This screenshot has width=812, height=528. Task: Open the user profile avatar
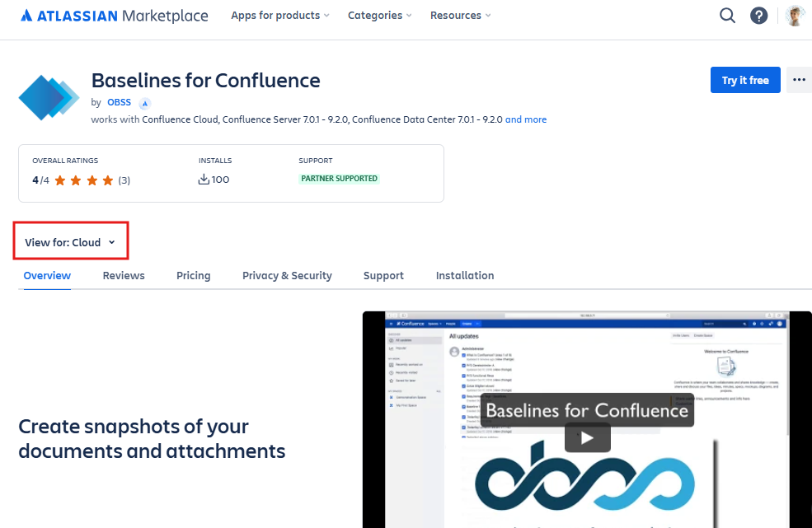click(x=795, y=16)
